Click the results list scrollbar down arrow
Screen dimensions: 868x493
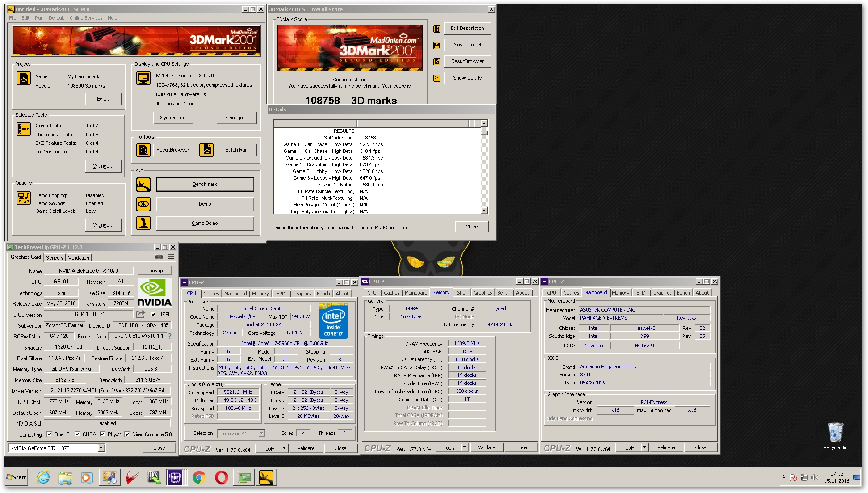(484, 211)
